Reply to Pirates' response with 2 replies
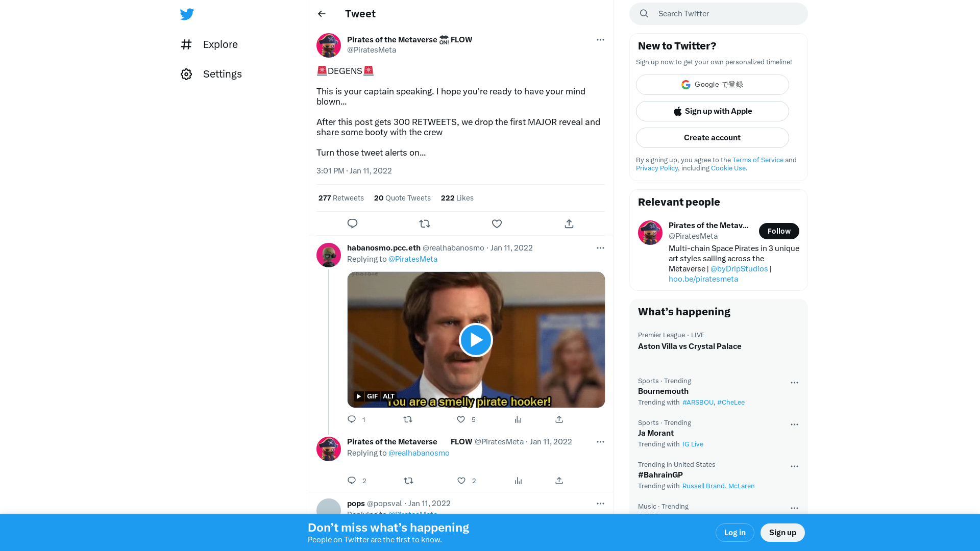 [x=352, y=481]
